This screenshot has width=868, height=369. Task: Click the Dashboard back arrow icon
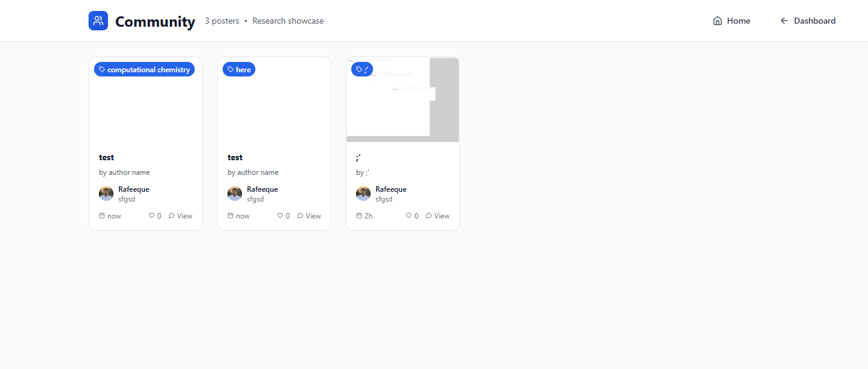click(x=784, y=21)
